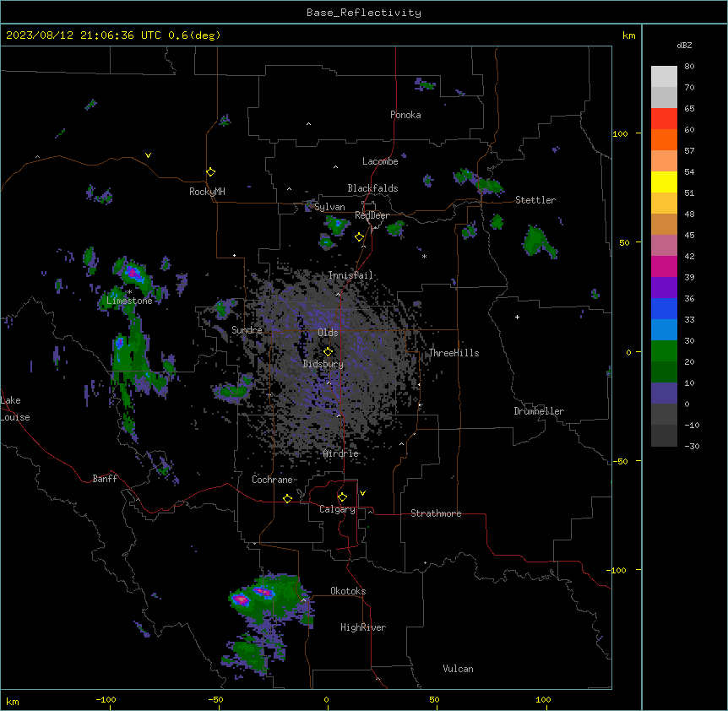Click the Innisfail town label
Viewport: 728px width, 711px height.
350,275
